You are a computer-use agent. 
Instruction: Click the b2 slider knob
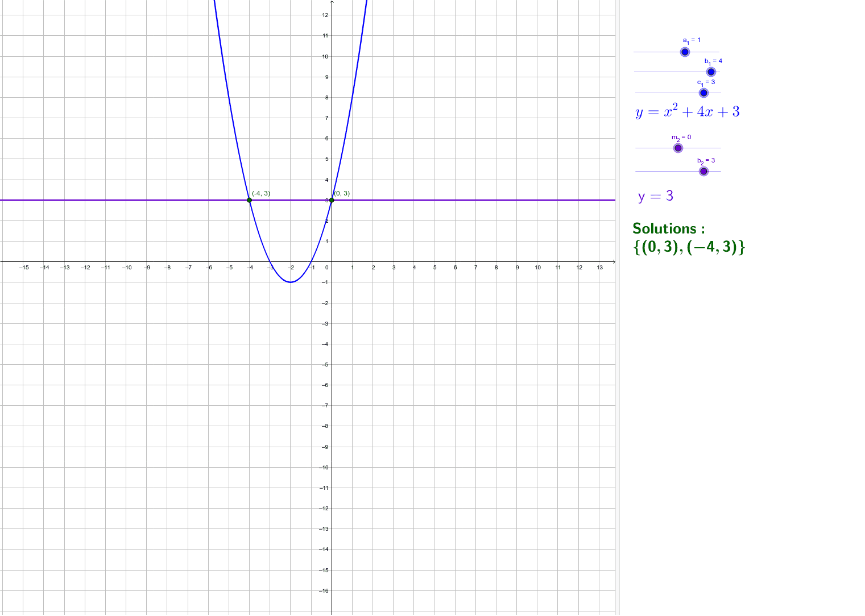pyautogui.click(x=703, y=170)
